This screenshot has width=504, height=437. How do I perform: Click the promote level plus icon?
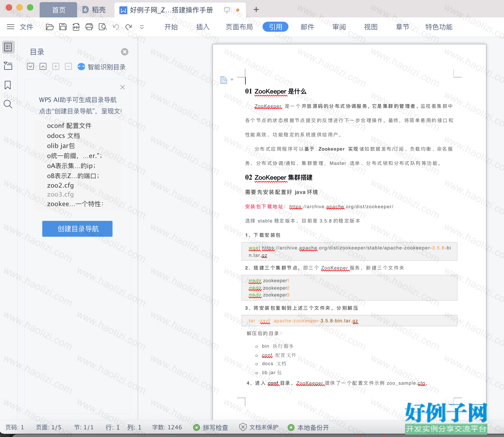pos(56,66)
